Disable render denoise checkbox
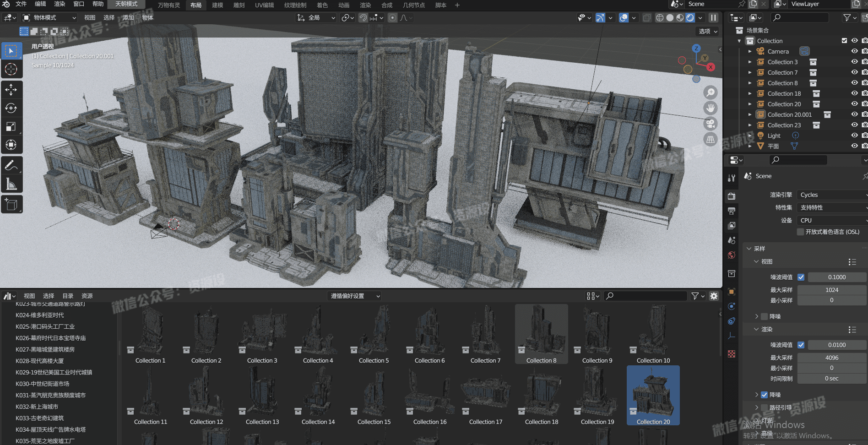Screen dimensions: 868x445 [764, 395]
